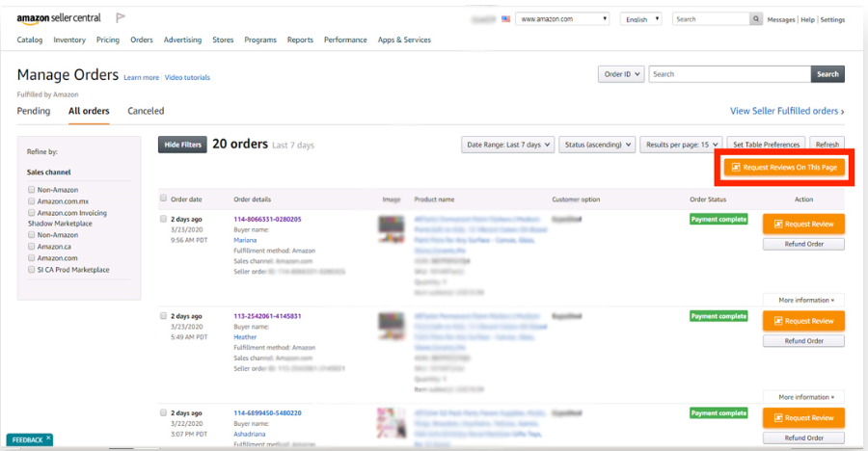Open the Performance menu
Viewport: 868px width, 451px height.
pos(345,40)
